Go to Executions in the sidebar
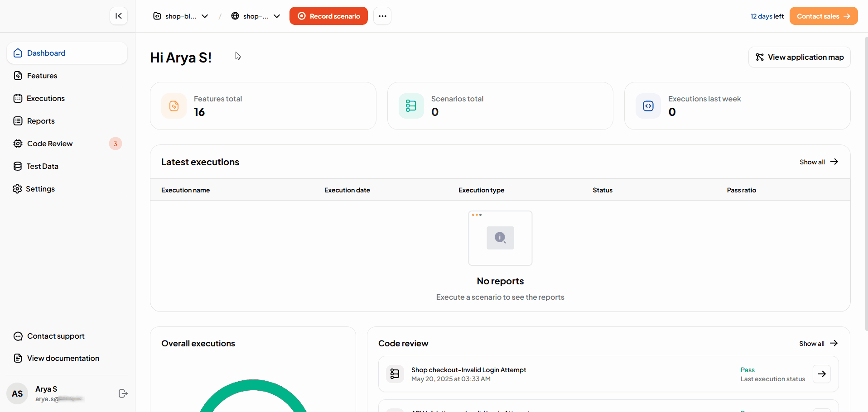 45,98
